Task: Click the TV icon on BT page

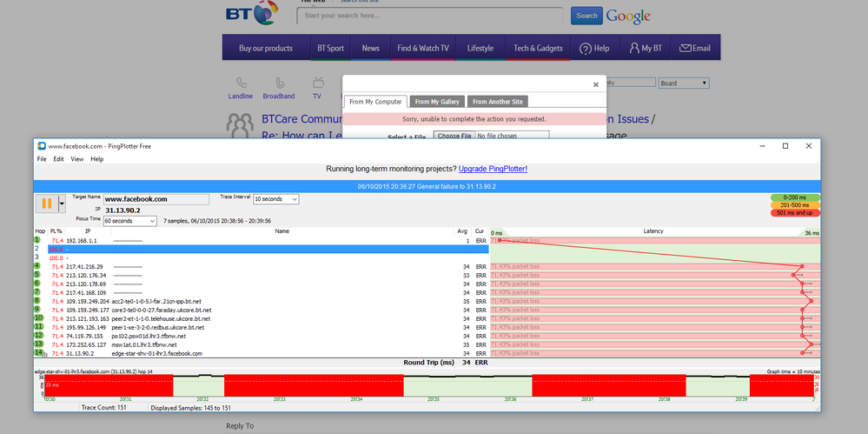Action: click(x=318, y=83)
